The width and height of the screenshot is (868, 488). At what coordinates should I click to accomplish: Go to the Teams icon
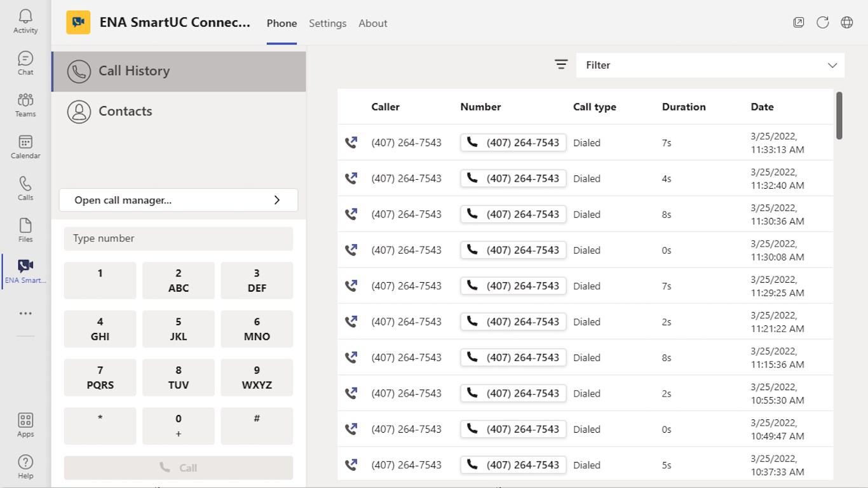(25, 105)
